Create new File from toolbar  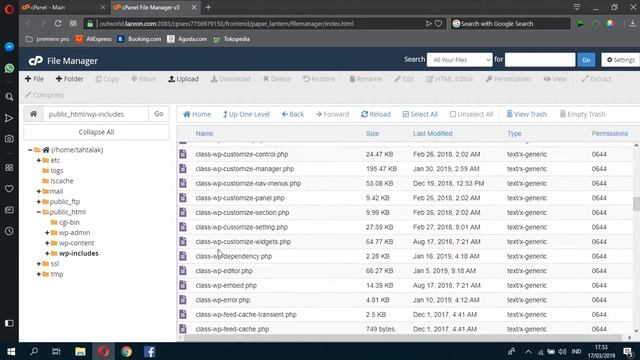[34, 79]
